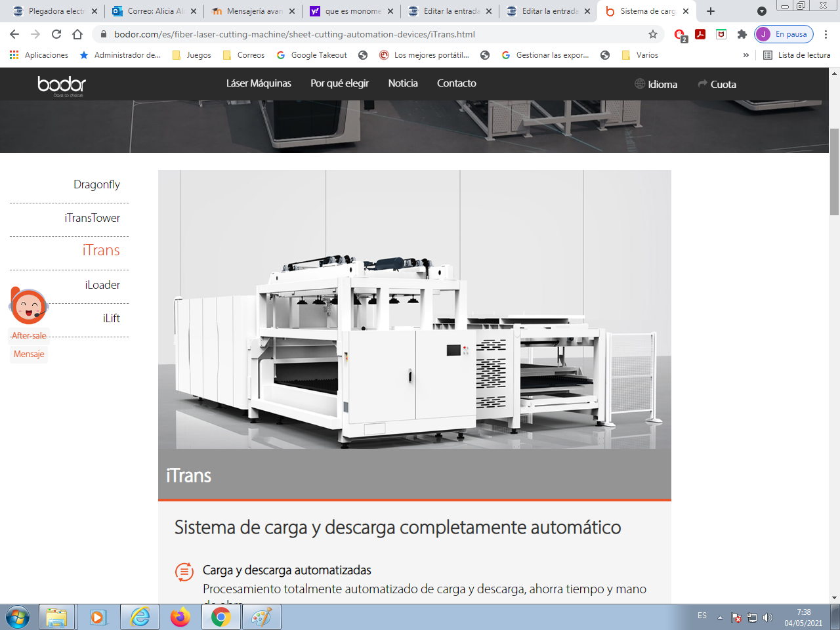The height and width of the screenshot is (630, 840).
Task: Select iTransTower in the sidebar
Action: (x=93, y=218)
